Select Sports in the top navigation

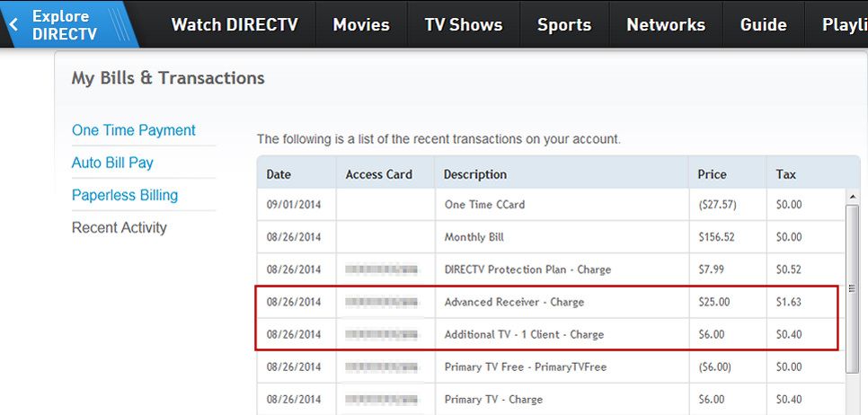coord(564,25)
